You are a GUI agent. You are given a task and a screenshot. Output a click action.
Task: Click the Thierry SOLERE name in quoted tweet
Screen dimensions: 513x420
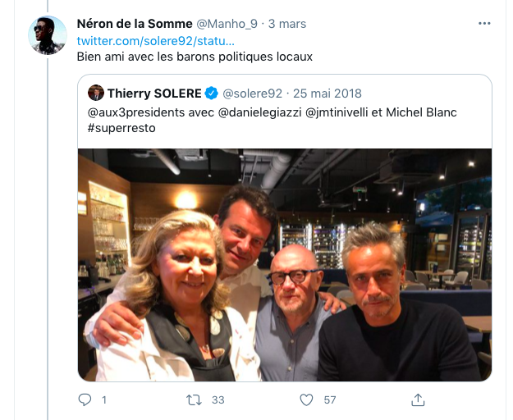154,94
